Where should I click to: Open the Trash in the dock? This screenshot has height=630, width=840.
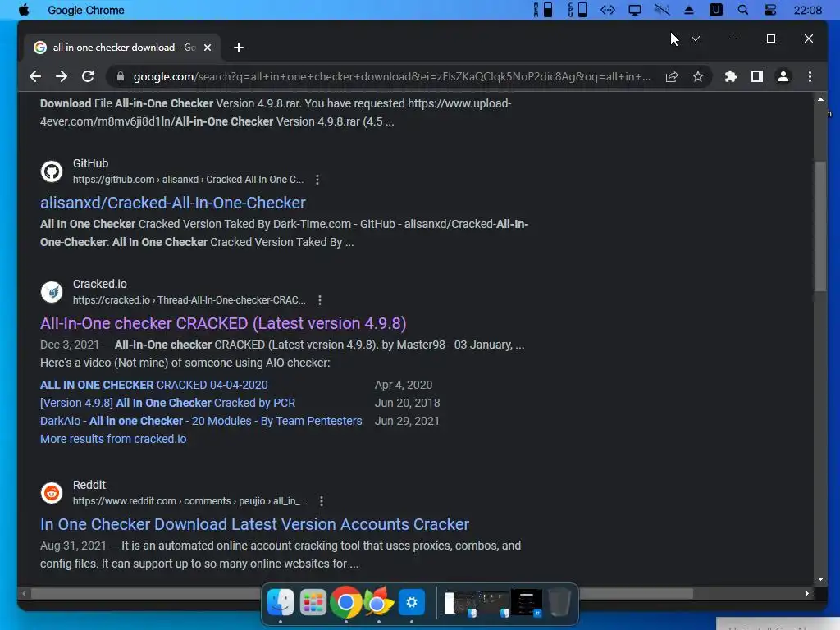pyautogui.click(x=559, y=603)
